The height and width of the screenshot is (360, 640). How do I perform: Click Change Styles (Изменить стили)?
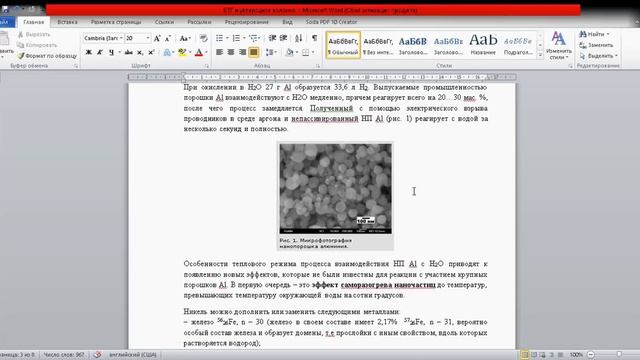tap(558, 45)
